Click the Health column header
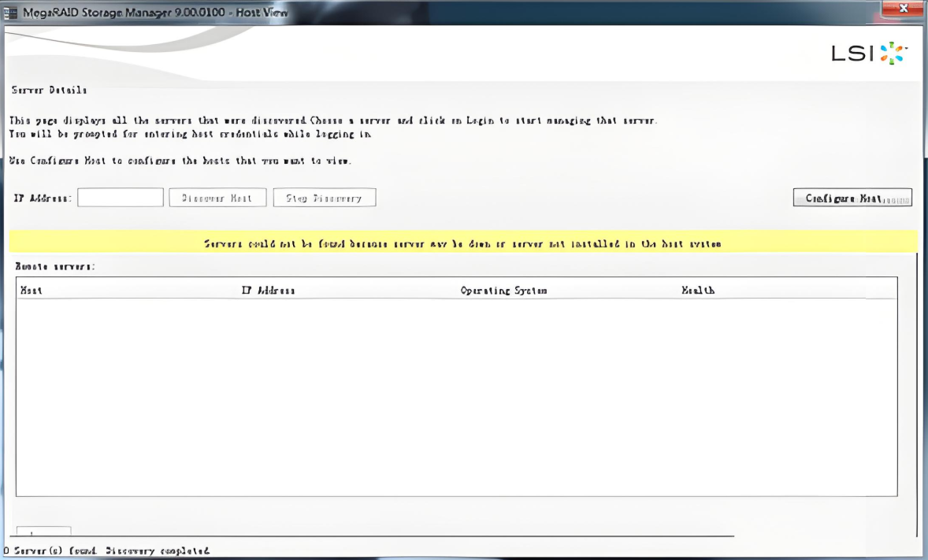Image resolution: width=928 pixels, height=560 pixels. pos(698,291)
